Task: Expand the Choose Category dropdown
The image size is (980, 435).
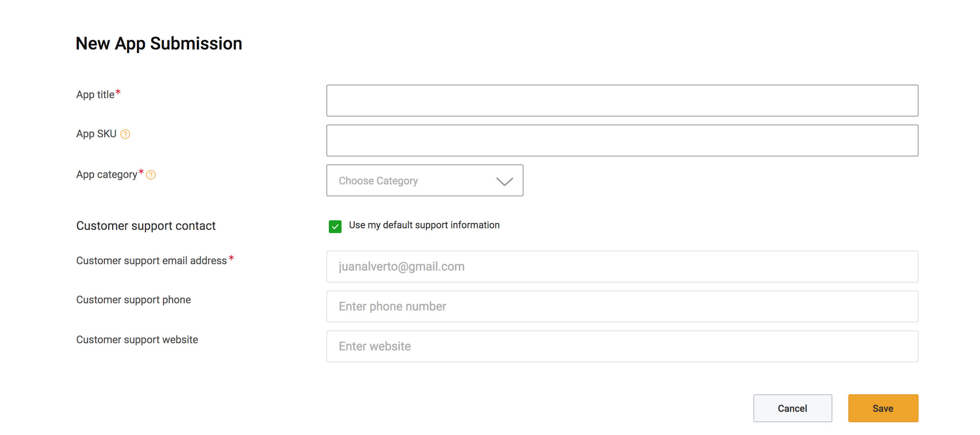Action: pos(425,180)
